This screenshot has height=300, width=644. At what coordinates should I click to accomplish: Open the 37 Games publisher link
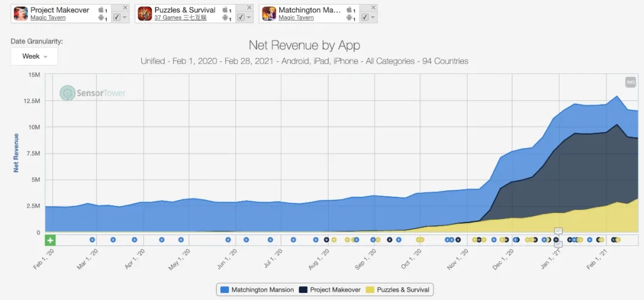click(180, 18)
